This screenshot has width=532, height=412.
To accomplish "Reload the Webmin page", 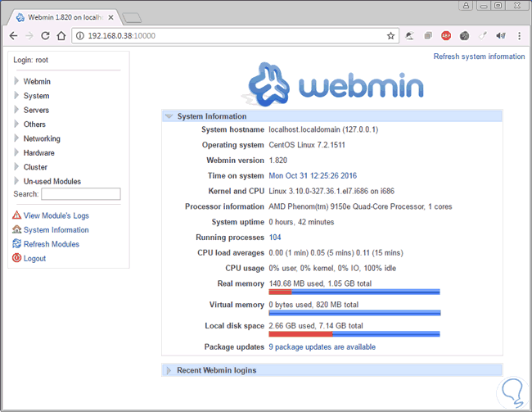I will click(45, 36).
